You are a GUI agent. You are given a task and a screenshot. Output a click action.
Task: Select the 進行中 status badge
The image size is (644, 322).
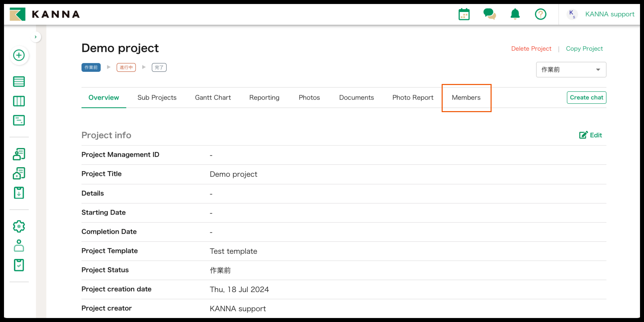(126, 67)
